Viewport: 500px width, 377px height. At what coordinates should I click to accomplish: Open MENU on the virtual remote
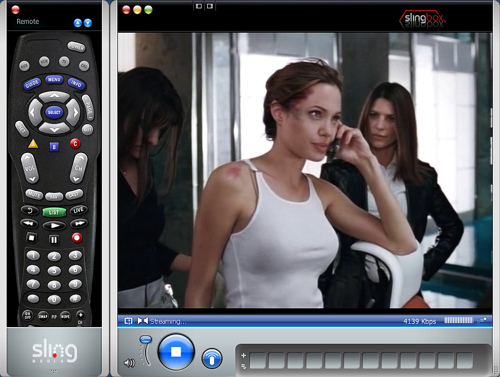point(54,80)
